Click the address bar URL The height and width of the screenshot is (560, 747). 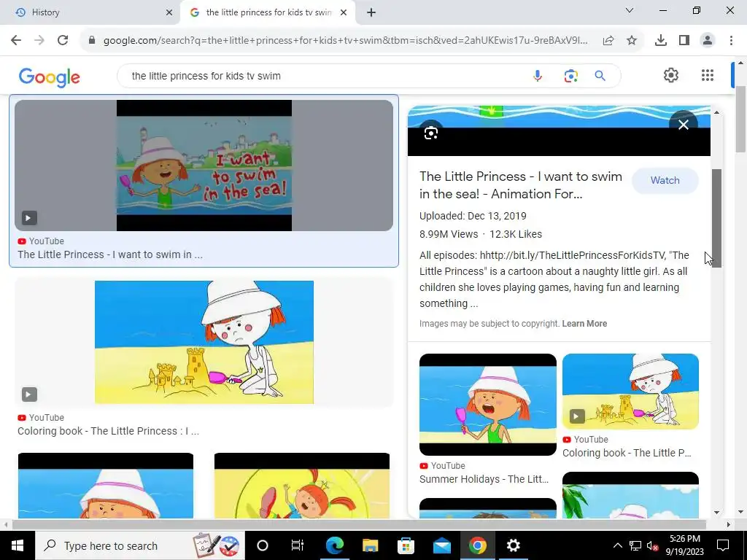[x=345, y=41]
